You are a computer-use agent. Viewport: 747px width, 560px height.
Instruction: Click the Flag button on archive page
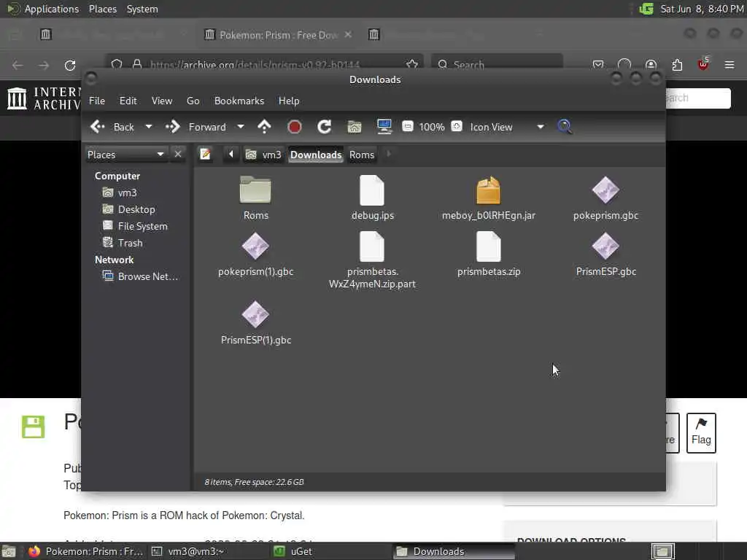701,432
